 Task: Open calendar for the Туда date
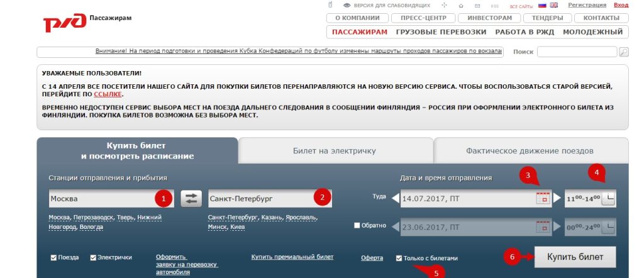pos(543,198)
